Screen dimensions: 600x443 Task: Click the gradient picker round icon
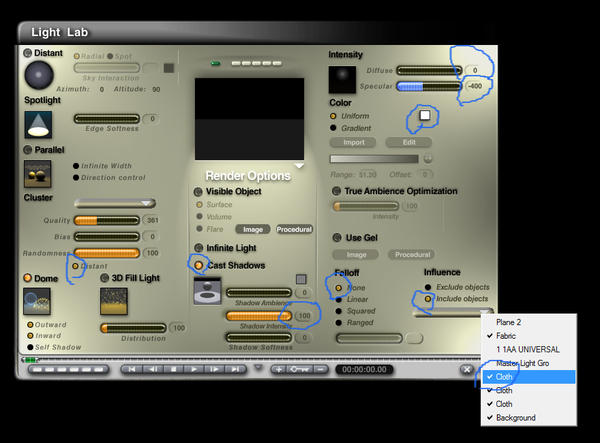[x=428, y=158]
